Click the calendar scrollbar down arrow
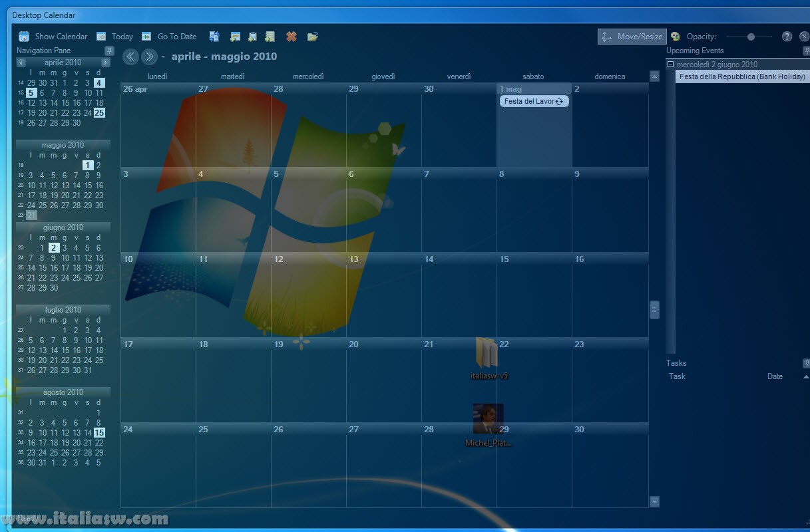Image resolution: width=810 pixels, height=532 pixels. (654, 501)
